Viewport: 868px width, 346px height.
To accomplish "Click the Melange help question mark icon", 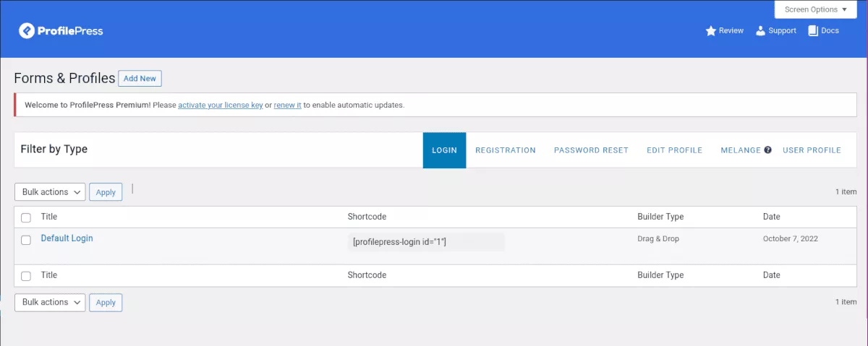I will (x=767, y=150).
